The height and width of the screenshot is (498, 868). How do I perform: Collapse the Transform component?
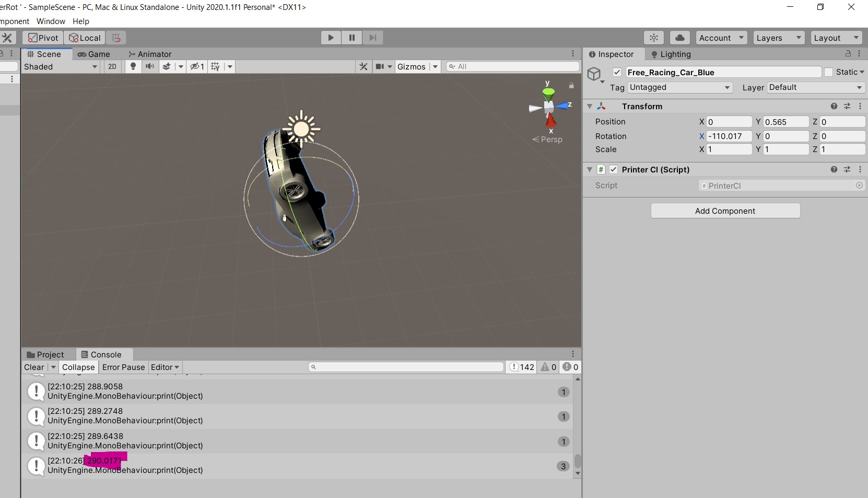click(x=589, y=107)
